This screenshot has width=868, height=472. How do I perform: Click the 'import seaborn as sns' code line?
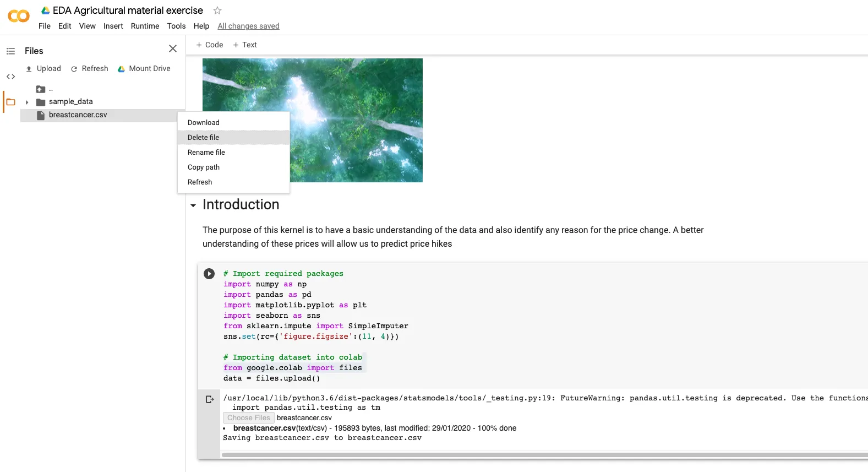coord(272,316)
